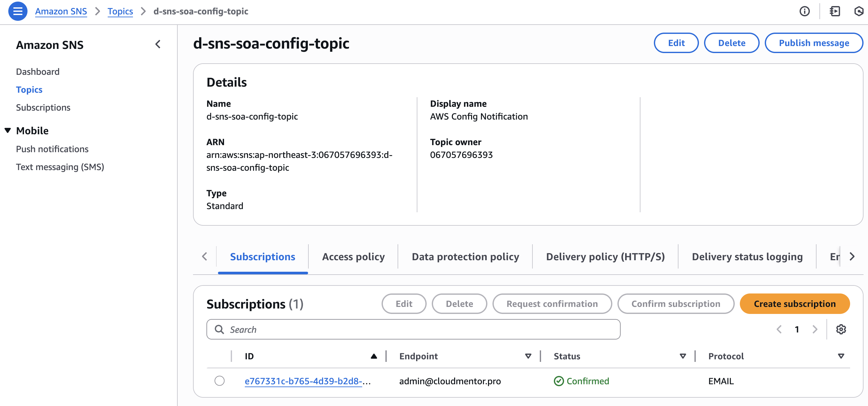Select the admin@cloudmentor.pro subscription radio

[x=219, y=381]
